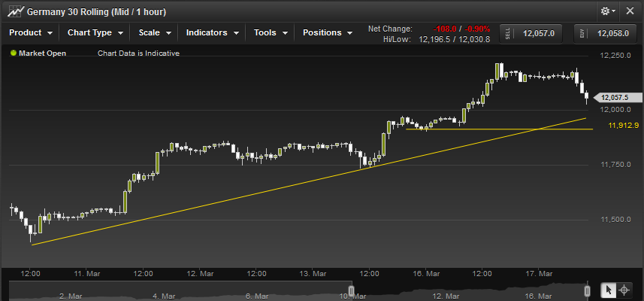Open the Indicators dropdown
Image resolution: width=644 pixels, height=301 pixels.
[x=212, y=33]
